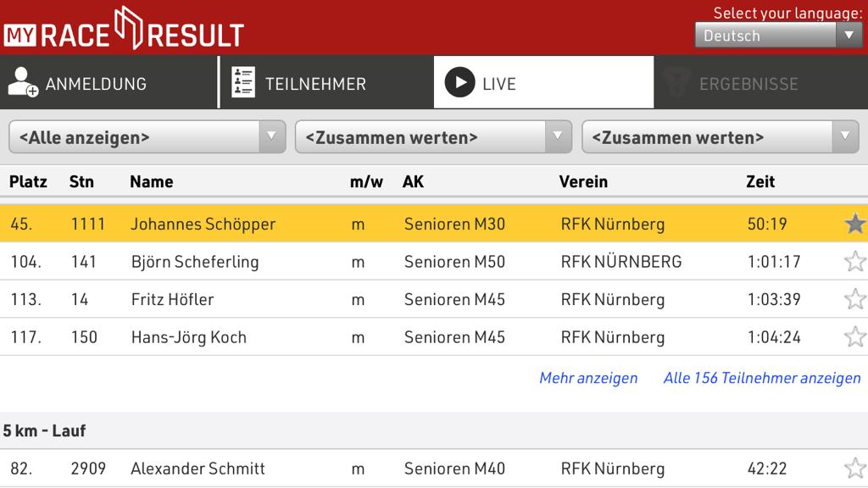
Task: Click the "Mehr anzeigen" link
Action: (x=588, y=378)
